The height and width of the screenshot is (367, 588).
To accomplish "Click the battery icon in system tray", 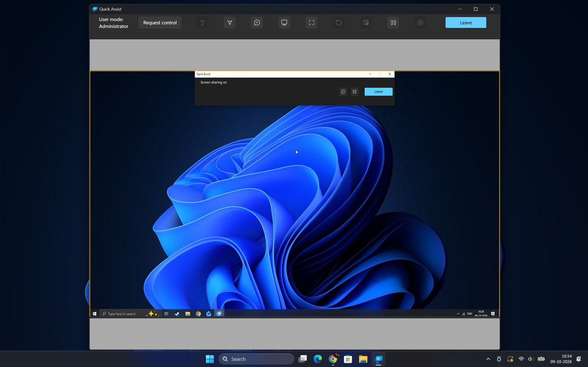I will tap(541, 359).
